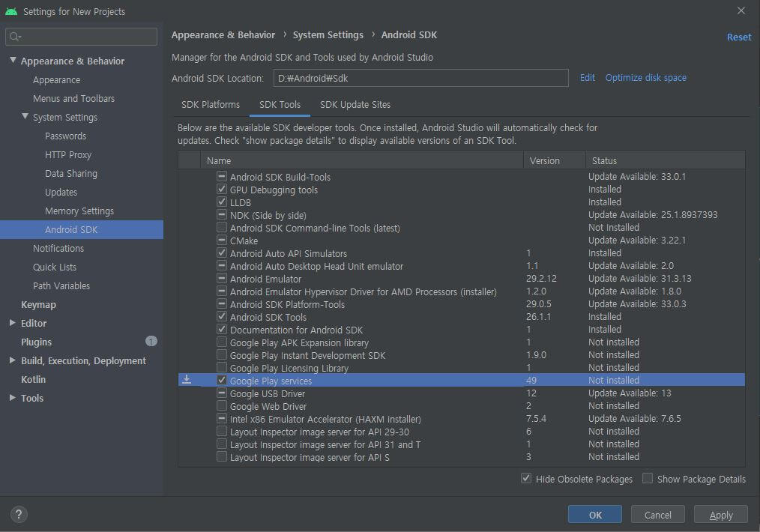The image size is (760, 532).
Task: Click the Apply button
Action: tap(721, 515)
